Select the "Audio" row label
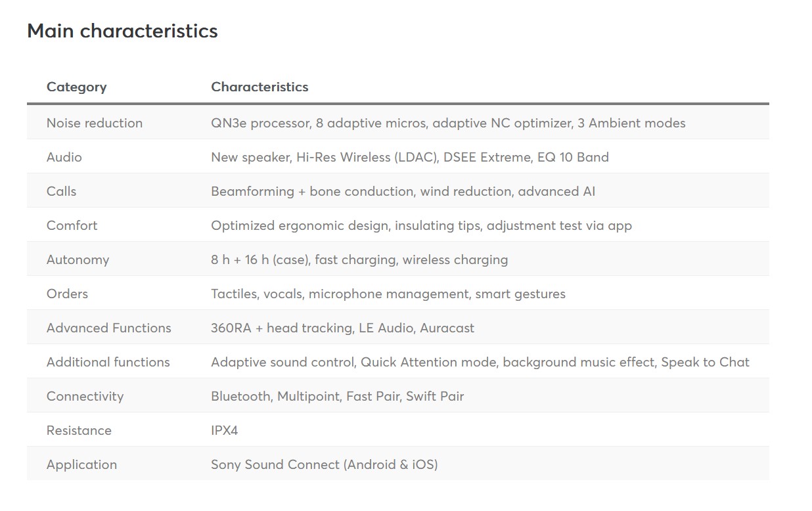 (x=64, y=157)
